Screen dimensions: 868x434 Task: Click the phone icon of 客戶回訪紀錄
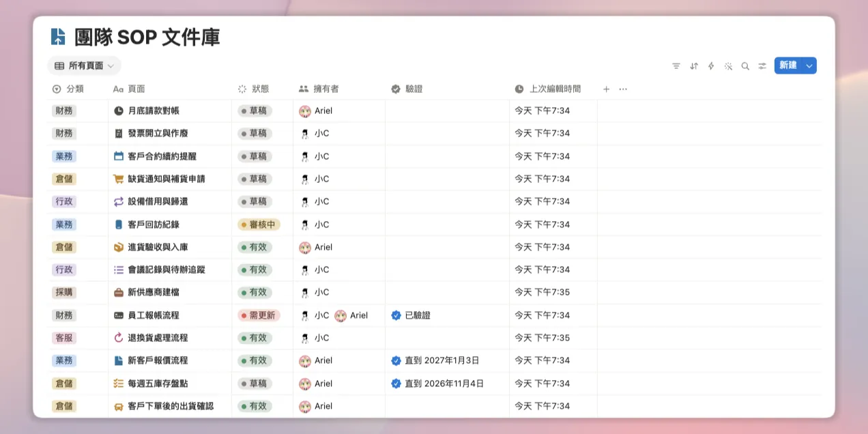[119, 225]
